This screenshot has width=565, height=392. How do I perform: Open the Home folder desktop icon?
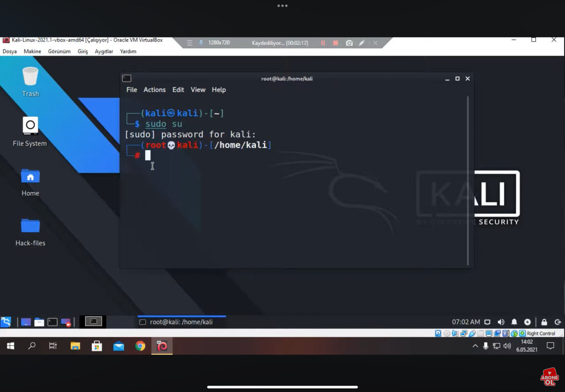click(x=30, y=182)
